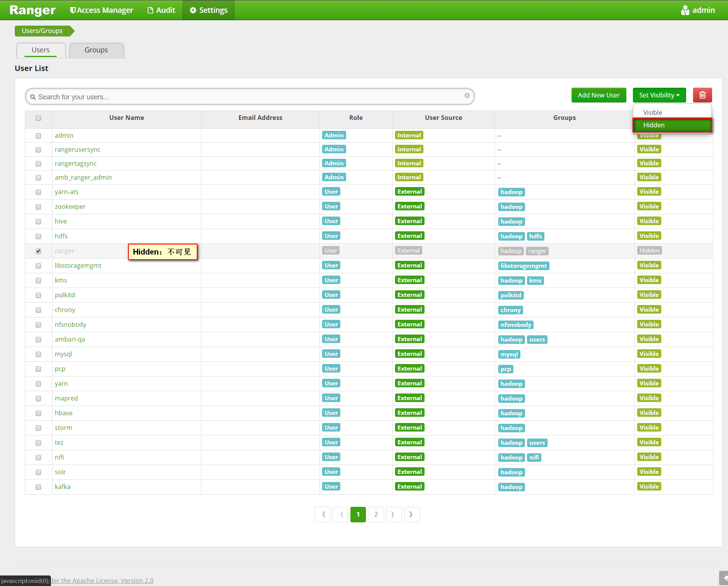Open the Set Visibility dropdown

pos(659,95)
